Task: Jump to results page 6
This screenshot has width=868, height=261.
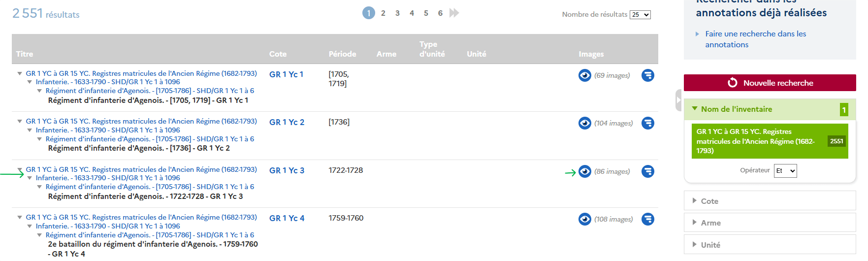Action: [x=440, y=13]
